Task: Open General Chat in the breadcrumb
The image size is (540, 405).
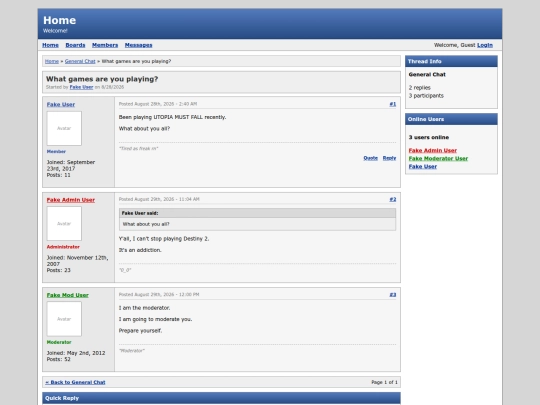Action: [x=80, y=61]
